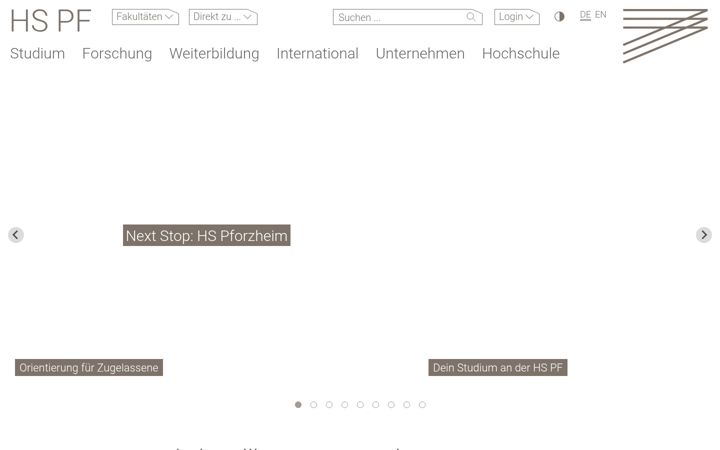This screenshot has height=450, width=720.
Task: Go to next slide with right arrow
Action: coord(703,235)
